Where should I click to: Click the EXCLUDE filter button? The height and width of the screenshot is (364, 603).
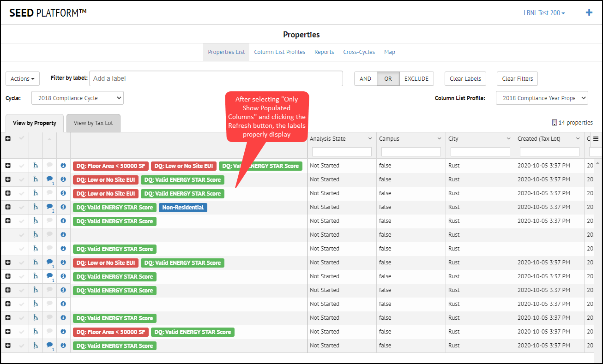(x=416, y=78)
